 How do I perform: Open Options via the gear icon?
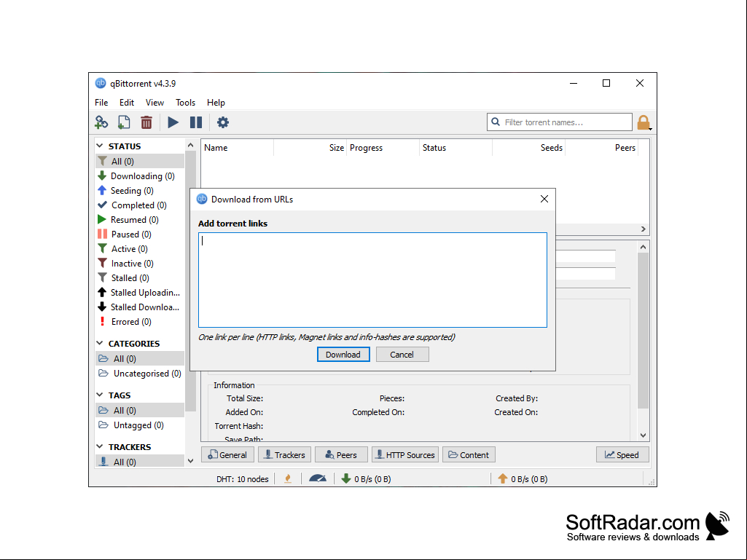point(223,122)
